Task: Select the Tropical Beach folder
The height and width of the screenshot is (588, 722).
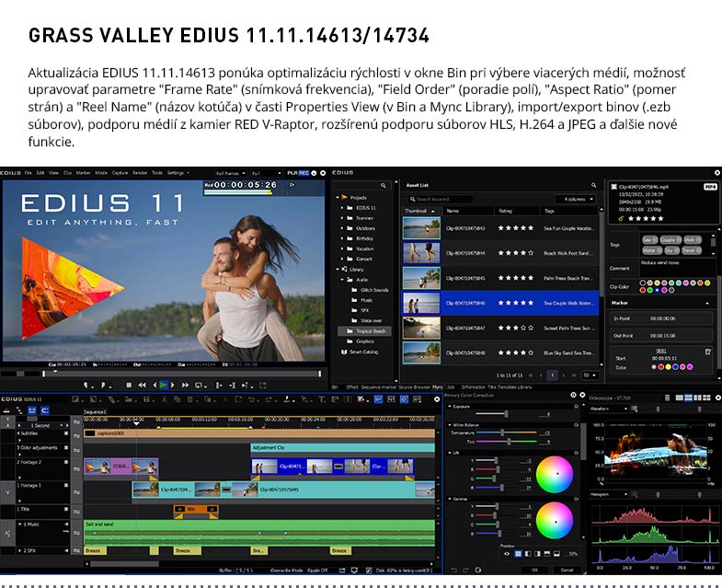Action: (x=365, y=331)
